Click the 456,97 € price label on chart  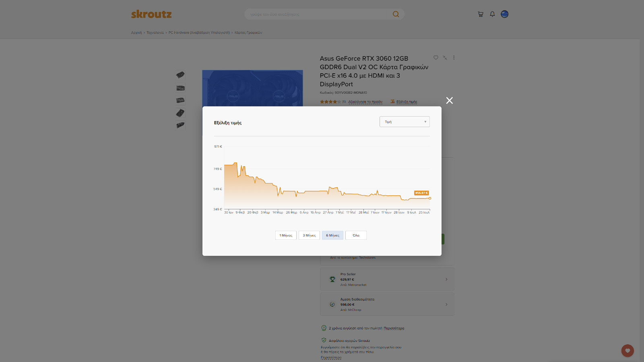click(x=421, y=193)
